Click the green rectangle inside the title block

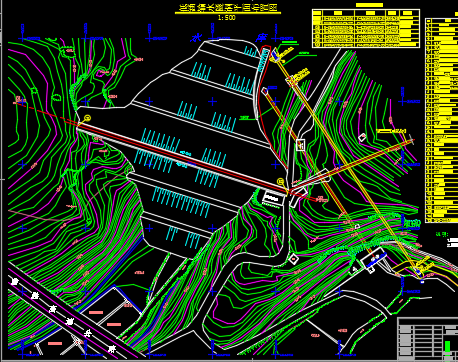tap(447, 346)
